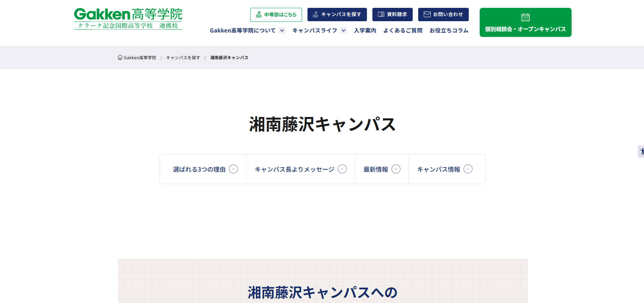Open the accessibility widget icon

(641, 151)
